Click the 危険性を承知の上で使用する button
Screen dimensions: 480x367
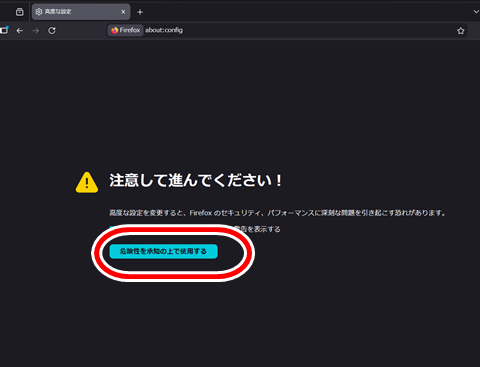[x=163, y=251]
